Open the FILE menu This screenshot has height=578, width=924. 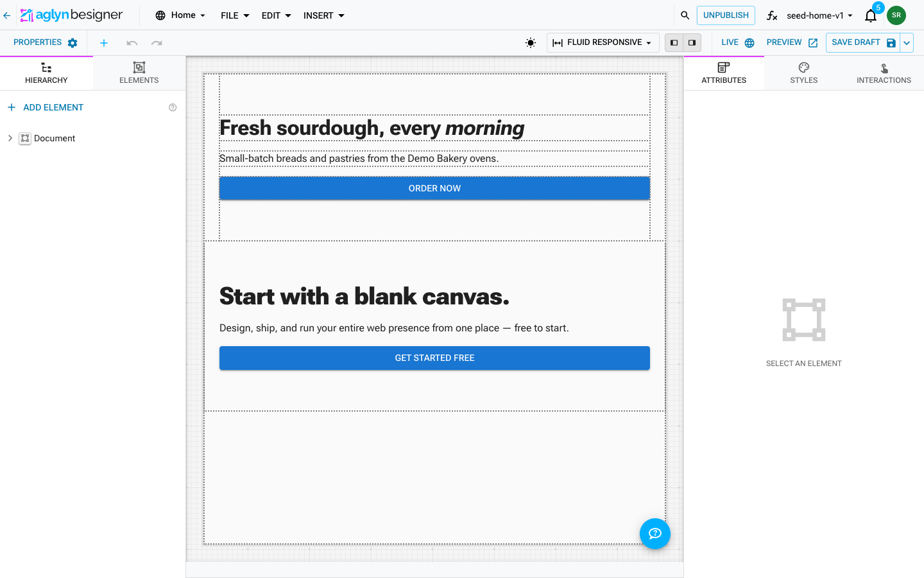click(x=235, y=15)
